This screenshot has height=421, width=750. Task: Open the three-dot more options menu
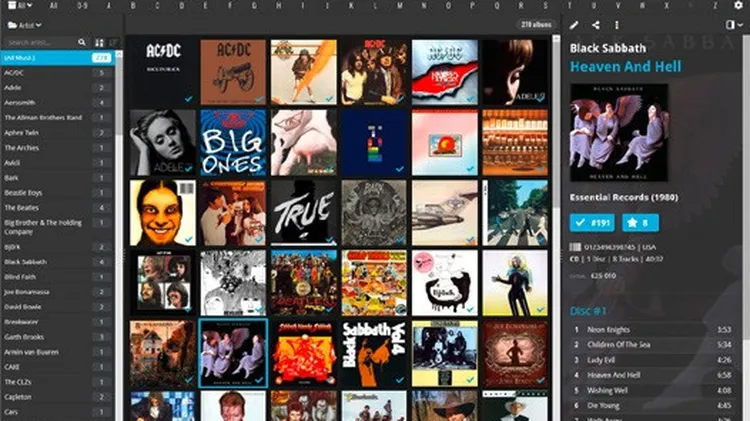(x=617, y=25)
